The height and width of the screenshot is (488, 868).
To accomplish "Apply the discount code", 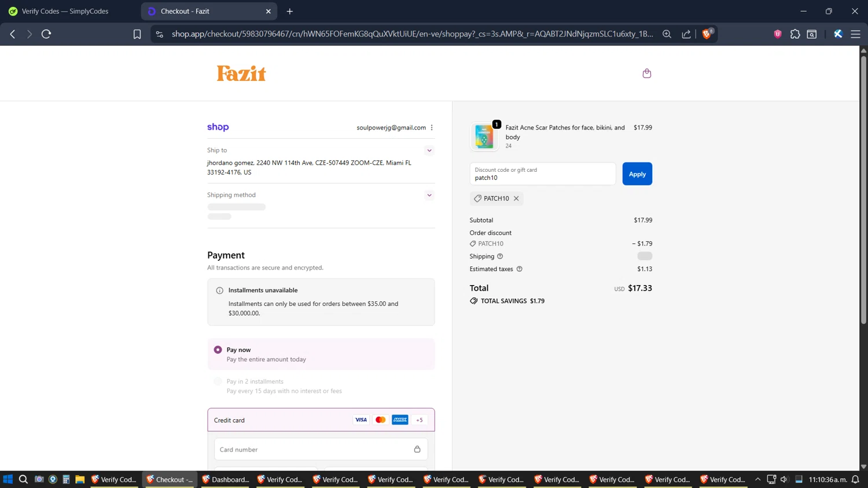I will click(x=637, y=174).
